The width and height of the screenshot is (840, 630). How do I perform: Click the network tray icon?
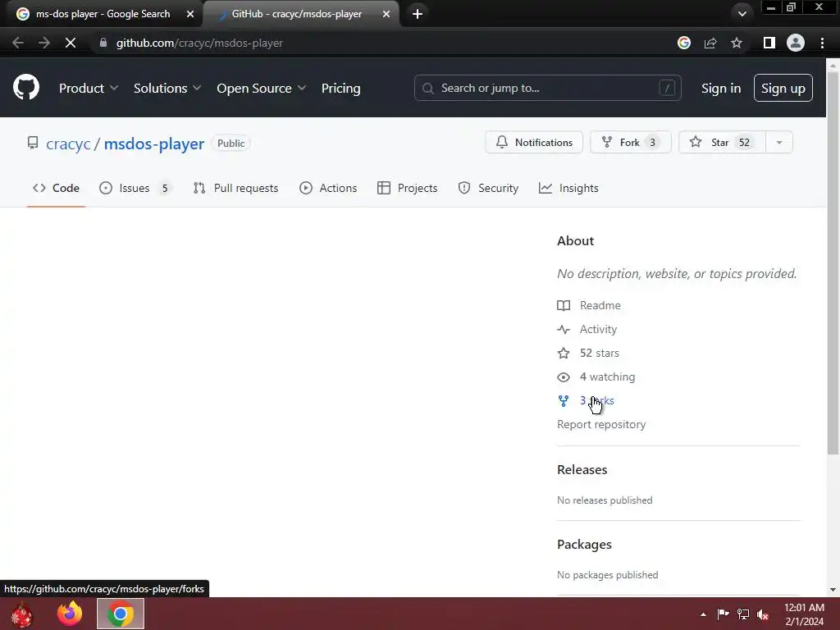coord(743,614)
